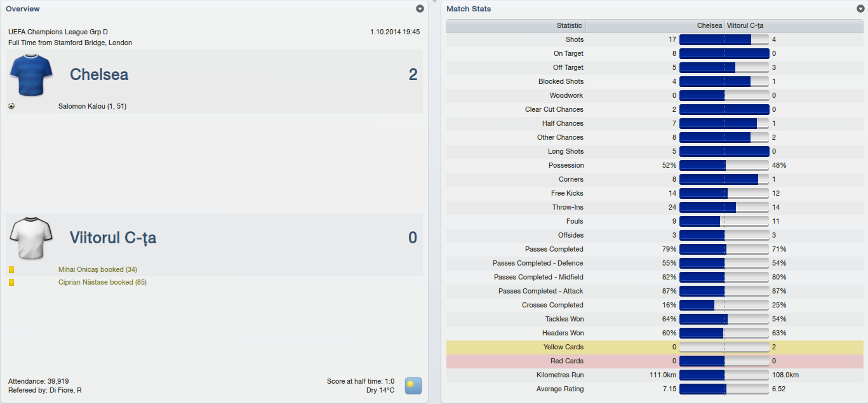Screen dimensions: 868x404
Task: Click the Viitorul white shirt icon
Action: pyautogui.click(x=30, y=238)
